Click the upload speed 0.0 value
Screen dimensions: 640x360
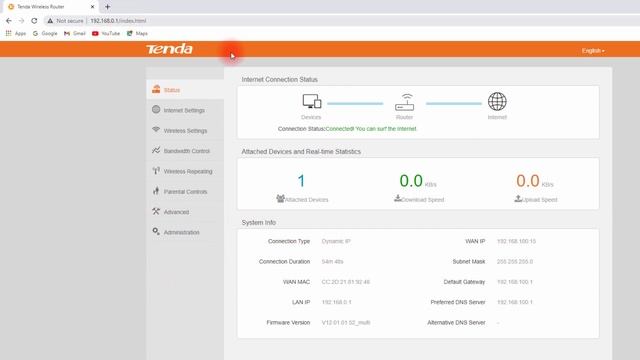pos(528,181)
